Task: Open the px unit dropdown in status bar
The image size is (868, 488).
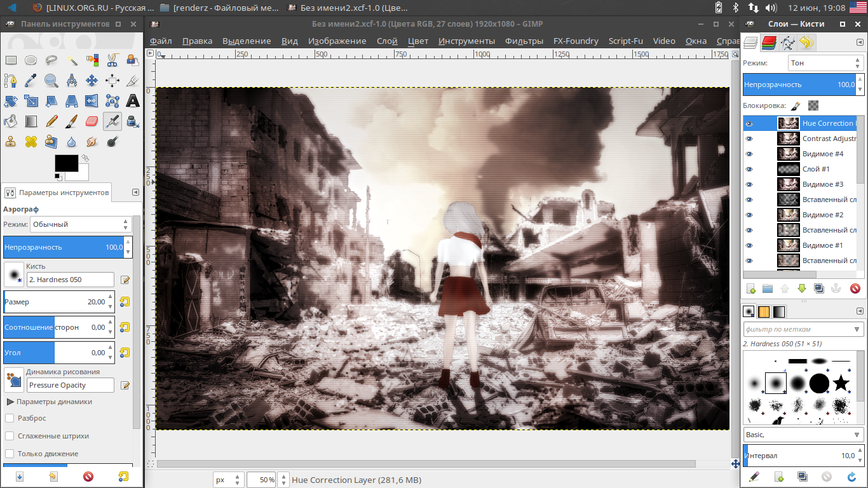Action: [228, 480]
